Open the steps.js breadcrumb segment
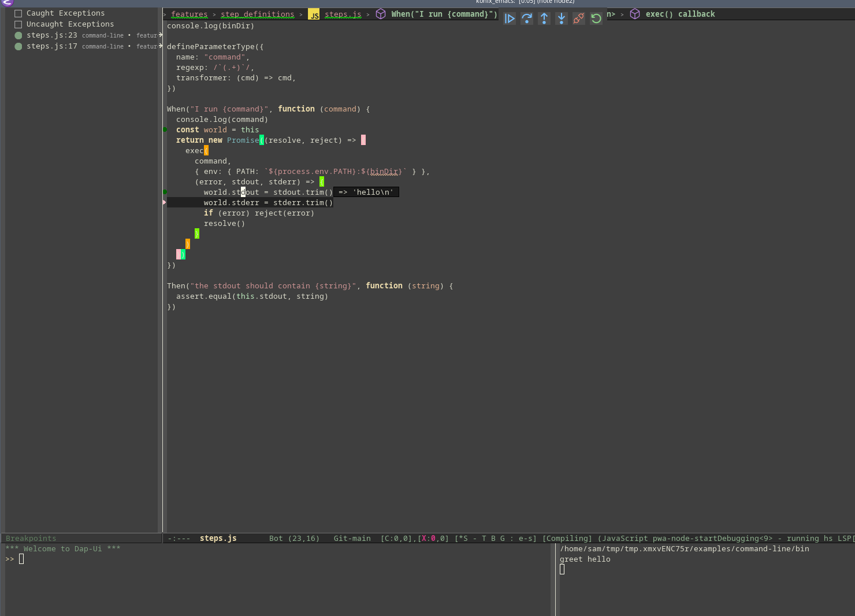This screenshot has height=616, width=855. pyautogui.click(x=343, y=14)
